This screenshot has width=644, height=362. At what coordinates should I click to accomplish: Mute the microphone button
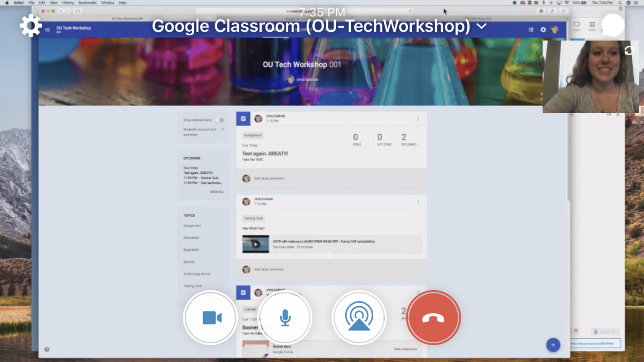coord(285,318)
